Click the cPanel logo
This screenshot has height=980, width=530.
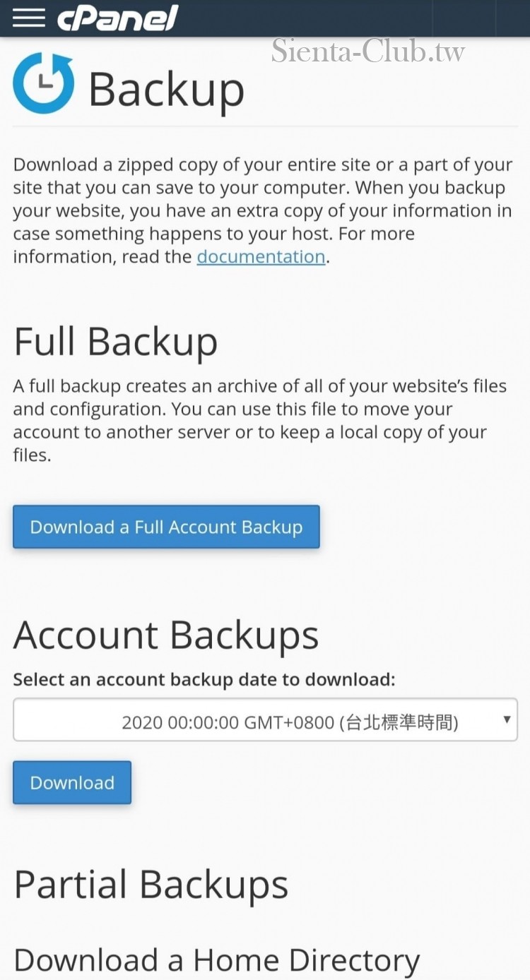point(117,18)
